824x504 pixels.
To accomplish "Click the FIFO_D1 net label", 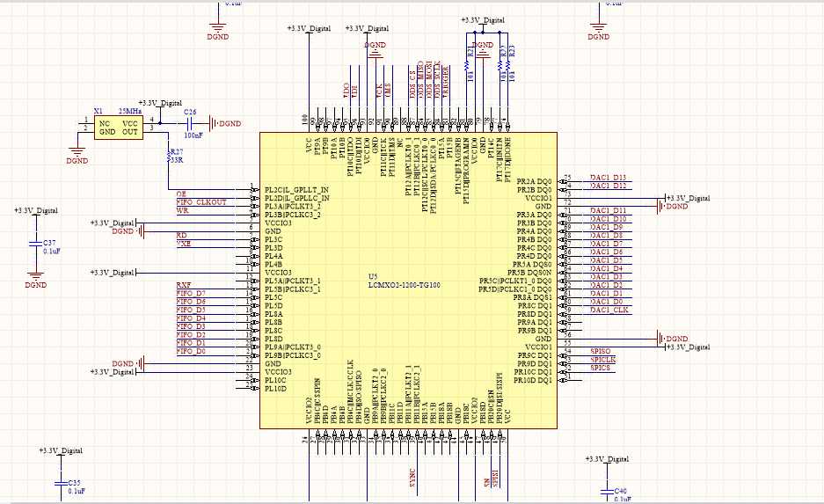I will pos(191,343).
